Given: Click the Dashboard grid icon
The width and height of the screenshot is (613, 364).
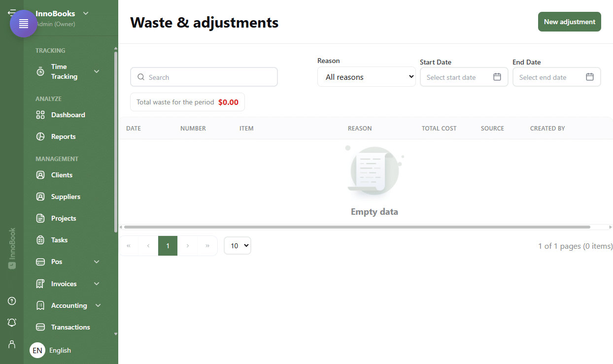Looking at the screenshot, I should [40, 115].
